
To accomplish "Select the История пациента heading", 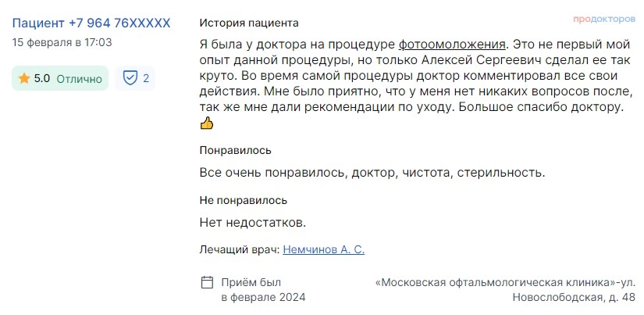I will point(249,23).
